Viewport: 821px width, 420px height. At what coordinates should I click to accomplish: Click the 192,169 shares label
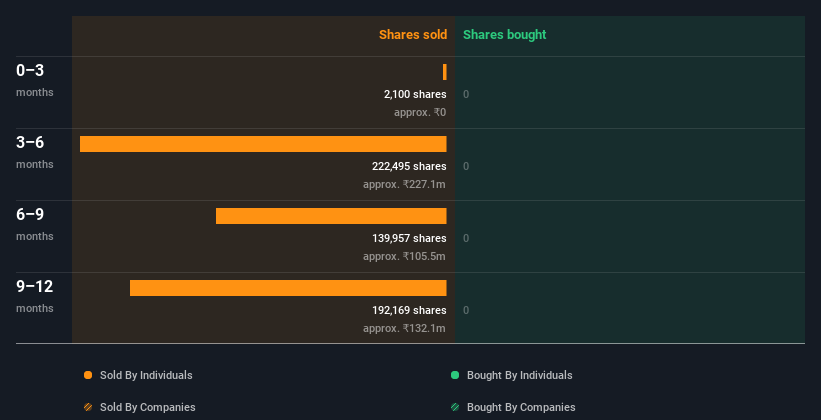pyautogui.click(x=408, y=310)
